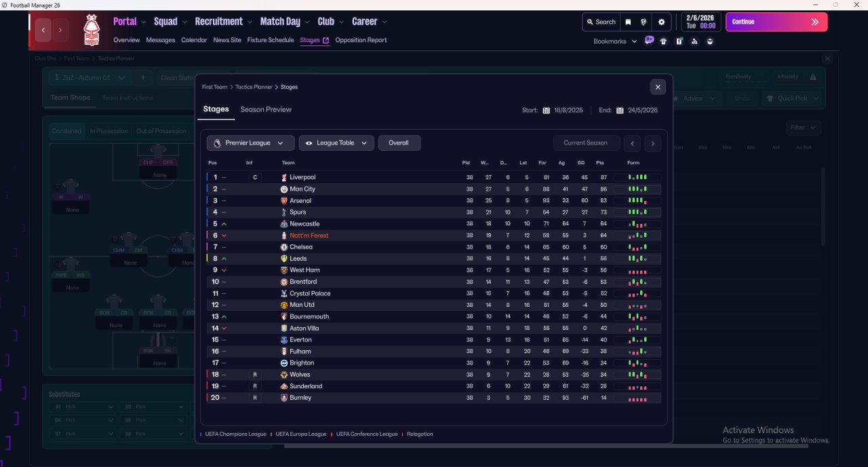Click the Crystal Palace team name
The width and height of the screenshot is (868, 467).
click(310, 293)
